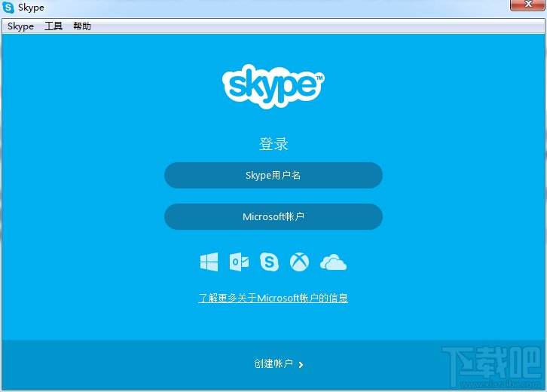This screenshot has height=392, width=547.
Task: Click the Windows logo icon
Action: (209, 262)
